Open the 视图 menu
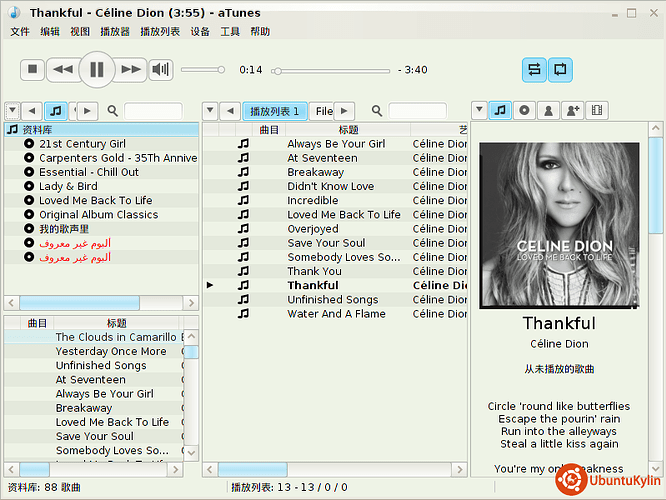Viewport: 666px width, 500px height. 80,31
